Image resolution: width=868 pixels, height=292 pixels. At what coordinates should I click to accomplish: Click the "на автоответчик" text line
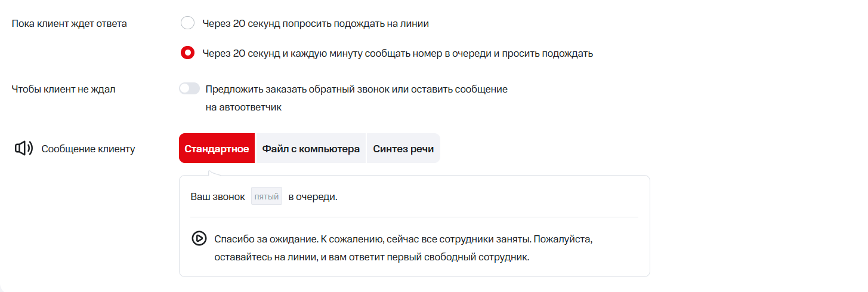coord(243,107)
